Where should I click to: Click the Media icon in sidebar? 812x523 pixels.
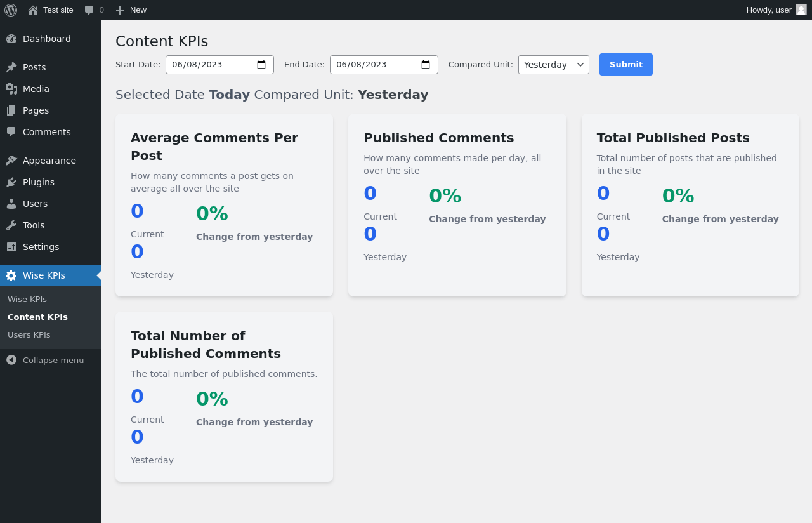(11, 89)
